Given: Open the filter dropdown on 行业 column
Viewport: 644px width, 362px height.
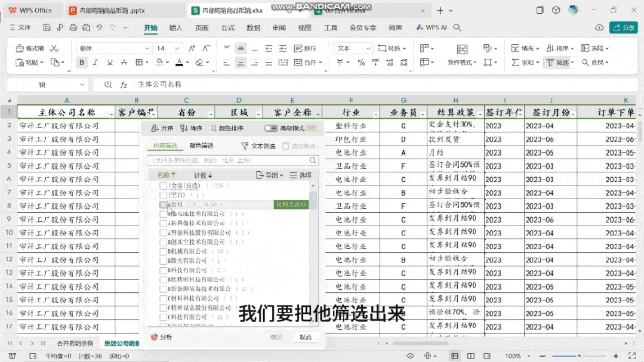Looking at the screenshot, I should pyautogui.click(x=376, y=114).
